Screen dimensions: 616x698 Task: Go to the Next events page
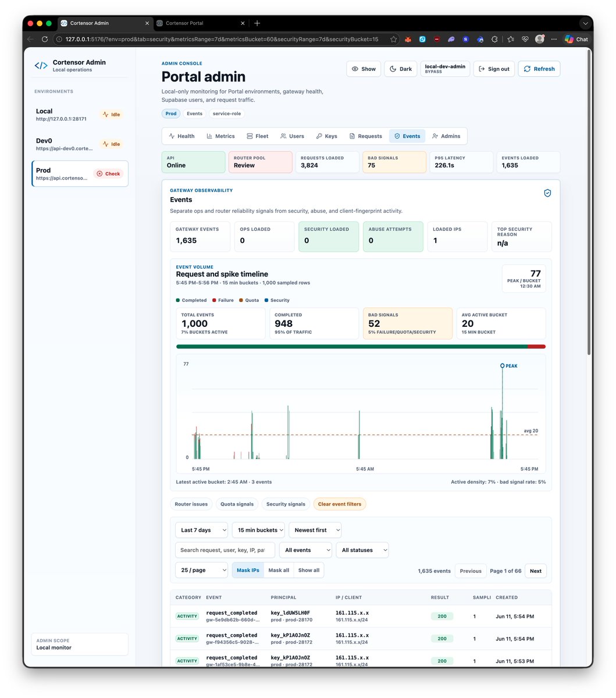pos(536,571)
